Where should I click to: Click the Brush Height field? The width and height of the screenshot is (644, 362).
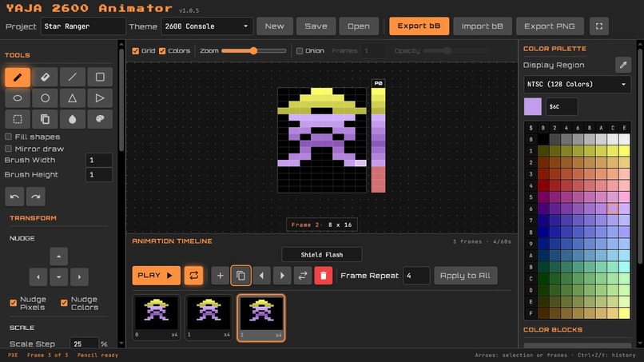99,175
